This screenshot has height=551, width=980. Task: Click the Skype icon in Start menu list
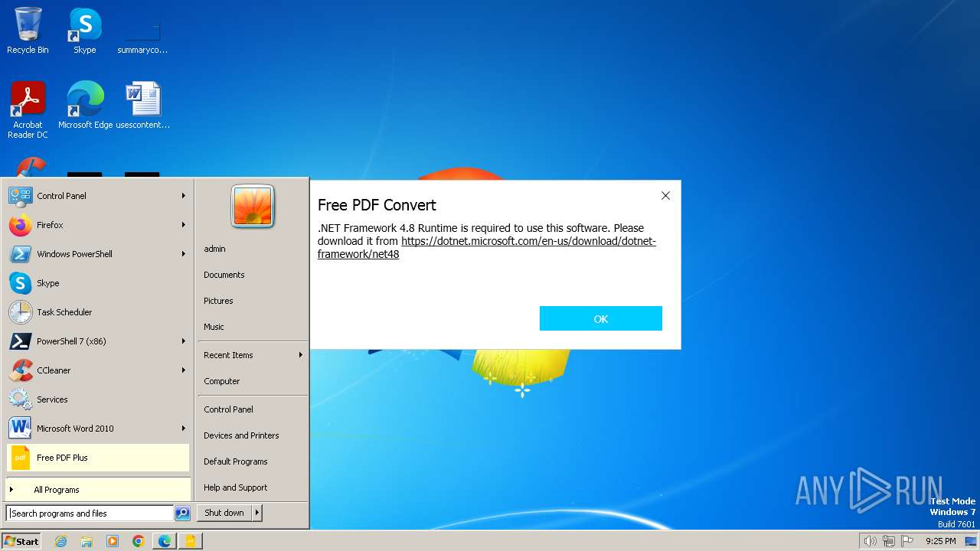pos(20,283)
